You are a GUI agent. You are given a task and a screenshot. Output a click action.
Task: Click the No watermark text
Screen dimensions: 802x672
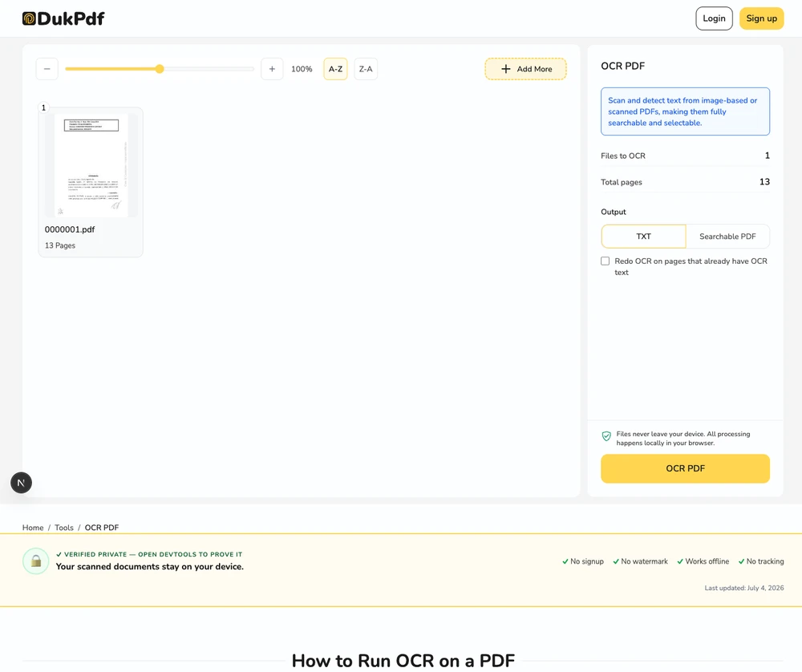click(645, 561)
